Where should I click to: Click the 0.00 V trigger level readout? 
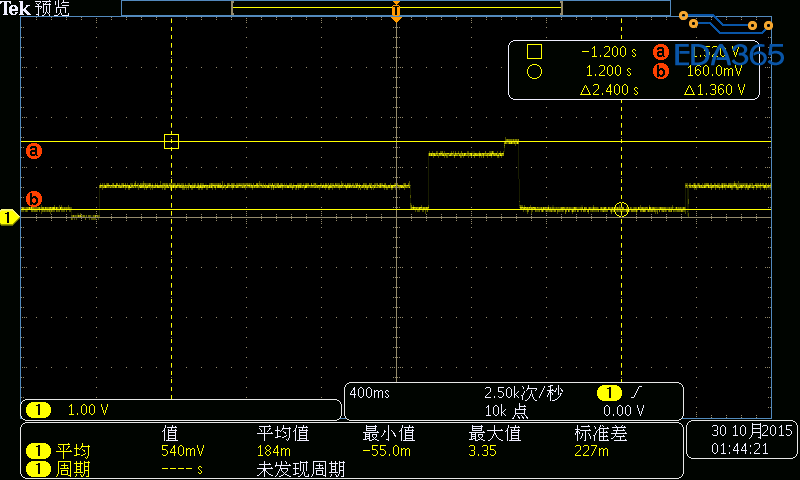[623, 411]
